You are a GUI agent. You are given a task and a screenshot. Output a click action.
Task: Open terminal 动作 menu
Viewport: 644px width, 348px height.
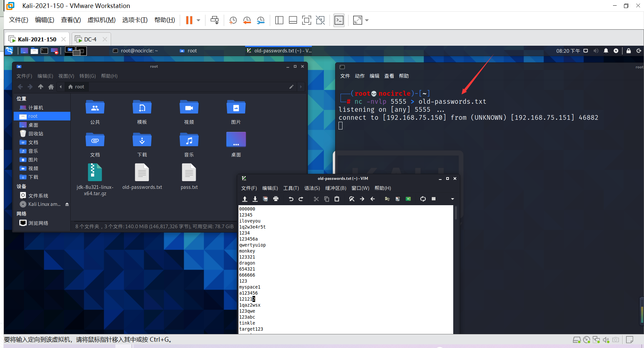(360, 76)
